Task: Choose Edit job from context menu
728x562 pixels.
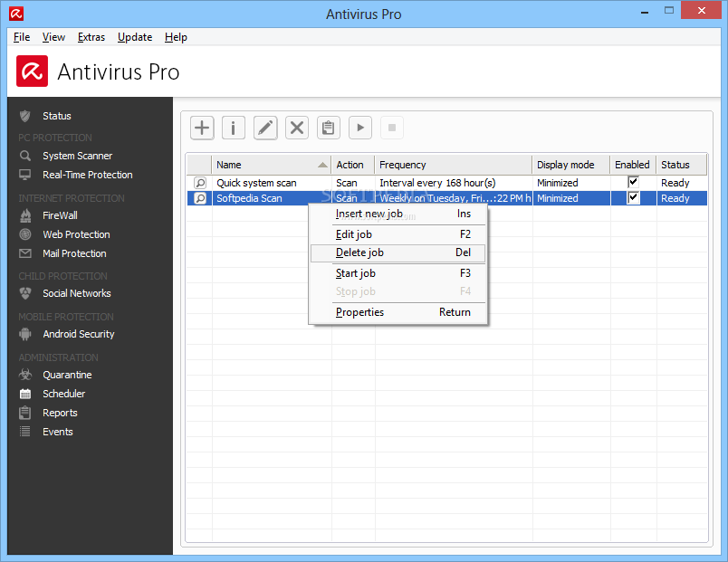Action: [398, 234]
